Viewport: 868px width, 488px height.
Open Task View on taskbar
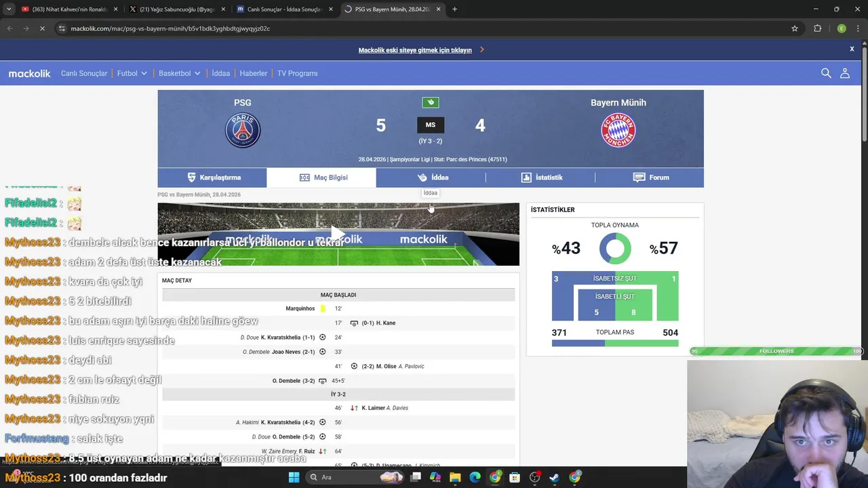click(416, 477)
